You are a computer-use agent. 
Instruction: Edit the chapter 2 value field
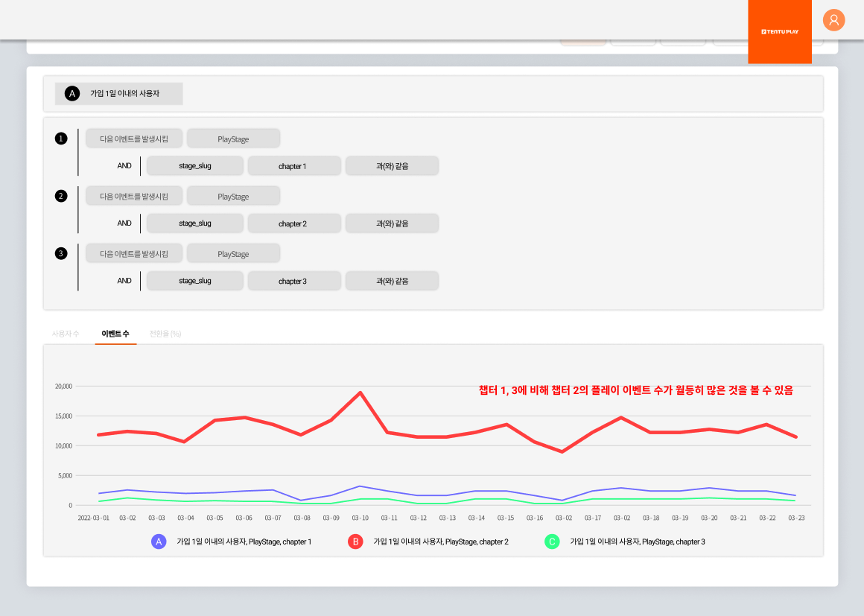point(293,223)
